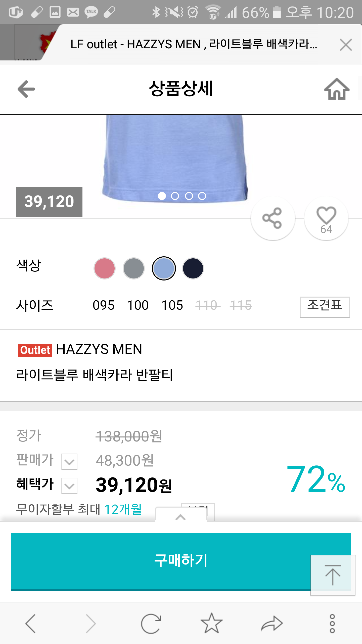This screenshot has width=362, height=644.
Task: Reload page with browser refresh icon
Action: point(151,623)
